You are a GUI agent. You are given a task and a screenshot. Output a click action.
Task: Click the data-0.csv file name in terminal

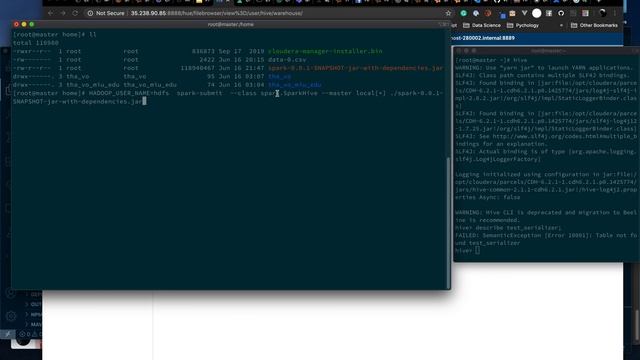click(x=287, y=60)
